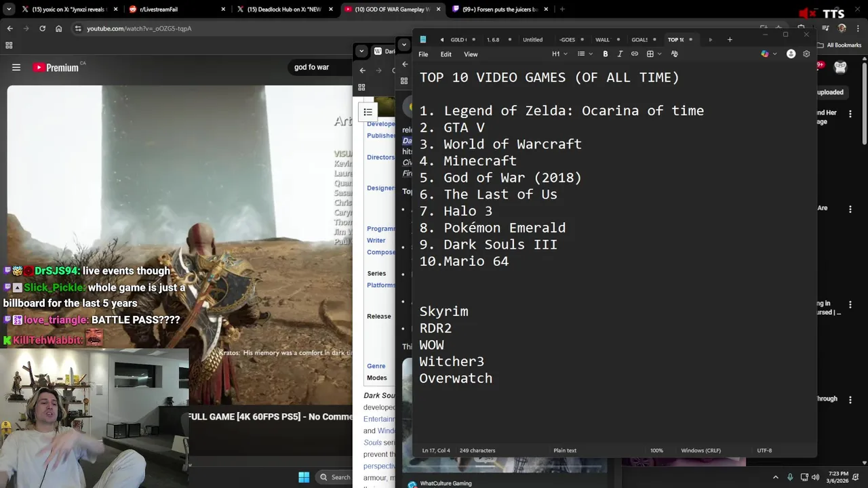Open tab search dropdown in Wikipedia window
The width and height of the screenshot is (868, 488).
361,51
